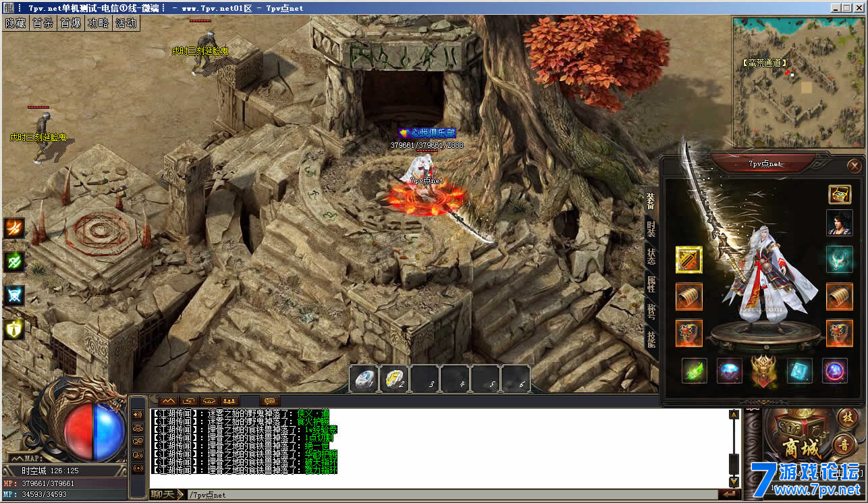Click the chat send arrow button
This screenshot has height=503, width=868.
click(729, 495)
